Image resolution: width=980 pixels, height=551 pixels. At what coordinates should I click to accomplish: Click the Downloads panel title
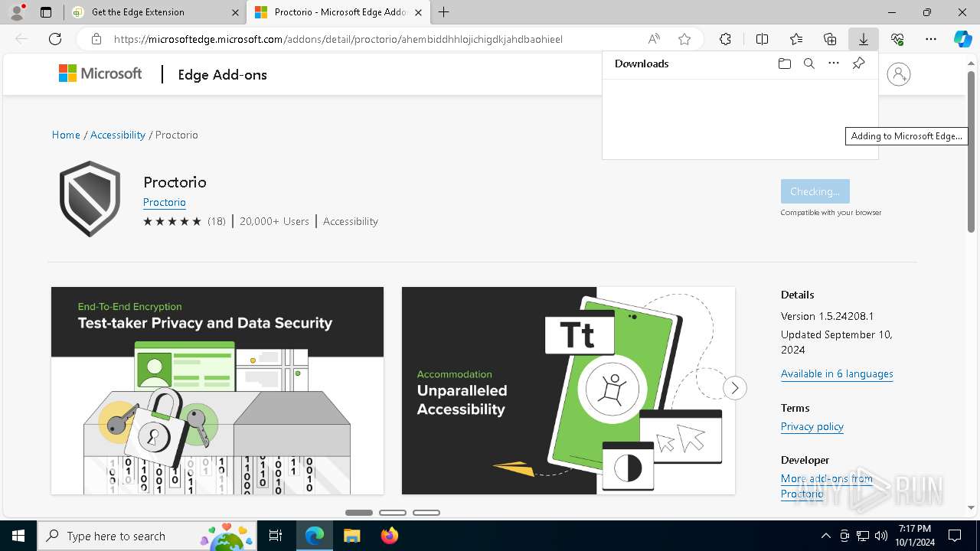(642, 64)
